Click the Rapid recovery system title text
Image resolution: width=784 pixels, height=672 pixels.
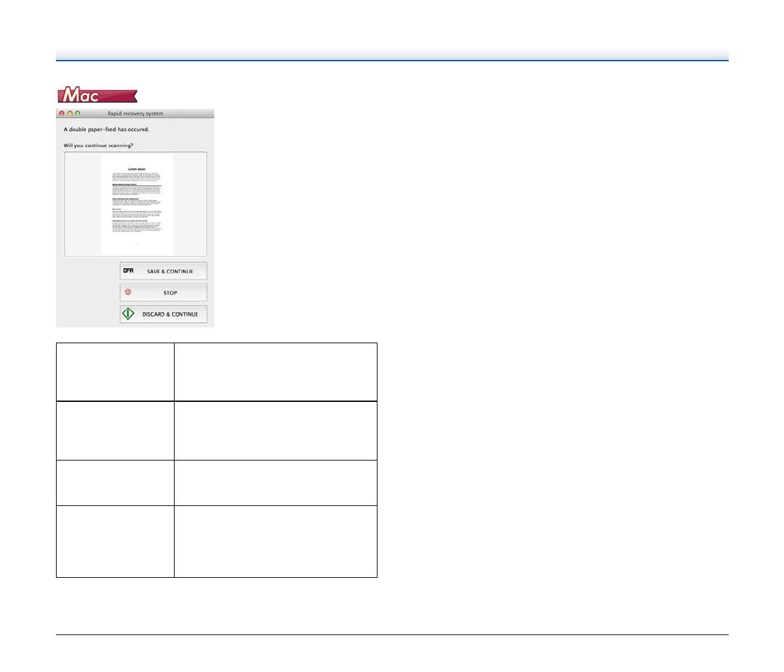[x=135, y=113]
